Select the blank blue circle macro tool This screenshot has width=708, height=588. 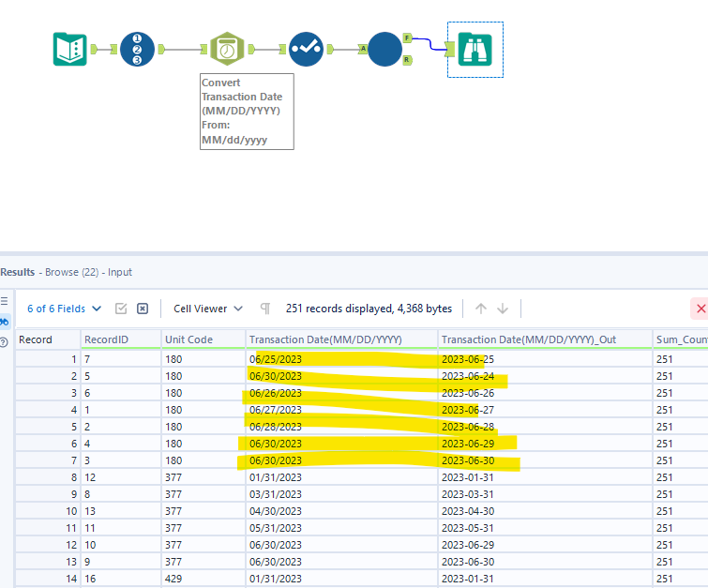tap(384, 49)
